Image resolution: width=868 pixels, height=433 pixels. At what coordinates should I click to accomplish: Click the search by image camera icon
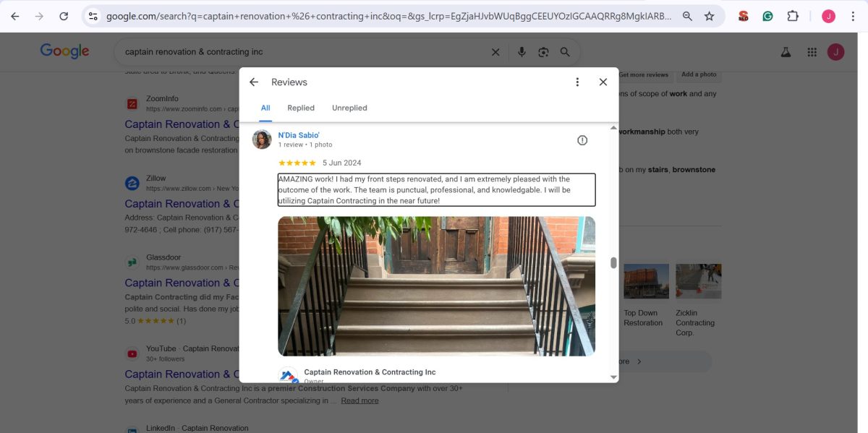click(x=542, y=52)
